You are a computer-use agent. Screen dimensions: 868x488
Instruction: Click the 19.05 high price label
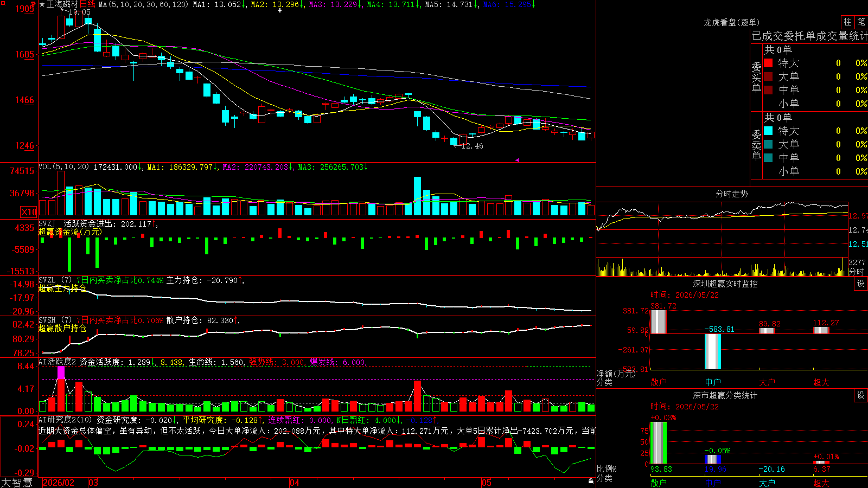pyautogui.click(x=80, y=12)
